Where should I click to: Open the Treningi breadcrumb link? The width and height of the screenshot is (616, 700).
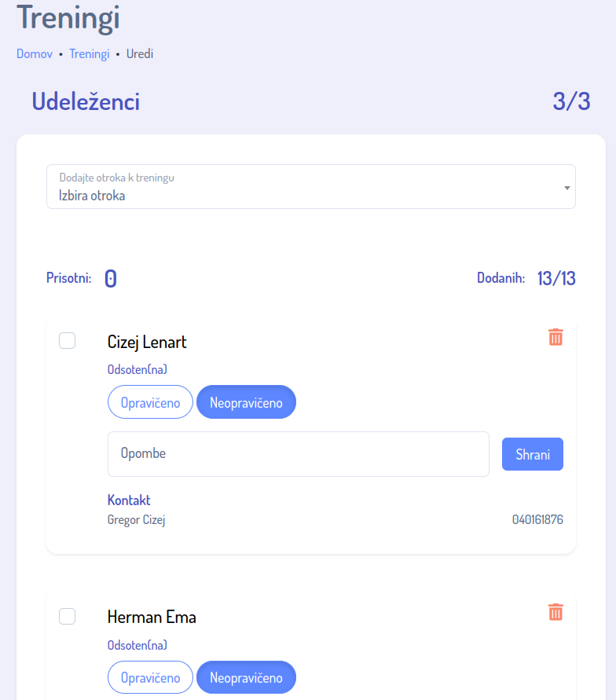(89, 54)
